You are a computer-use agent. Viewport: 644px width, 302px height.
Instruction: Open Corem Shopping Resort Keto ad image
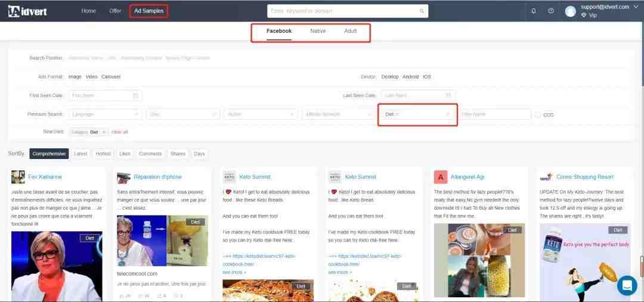click(585, 263)
